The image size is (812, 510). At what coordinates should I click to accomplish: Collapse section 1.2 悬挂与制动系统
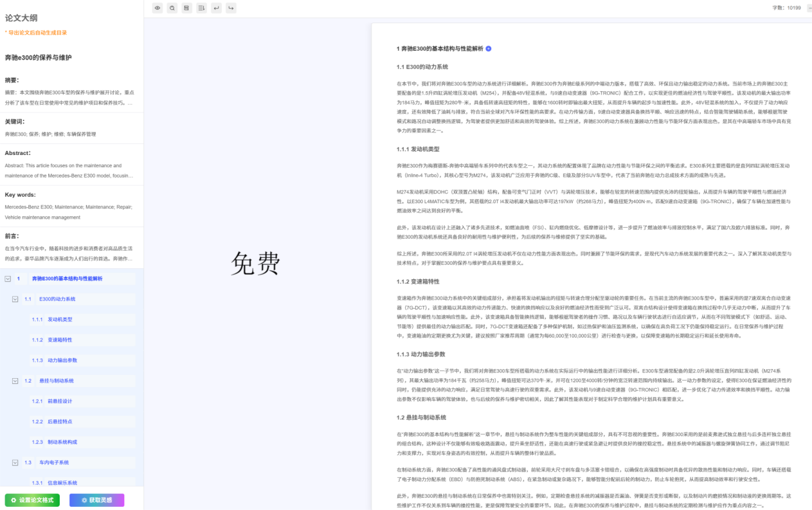[15, 381]
